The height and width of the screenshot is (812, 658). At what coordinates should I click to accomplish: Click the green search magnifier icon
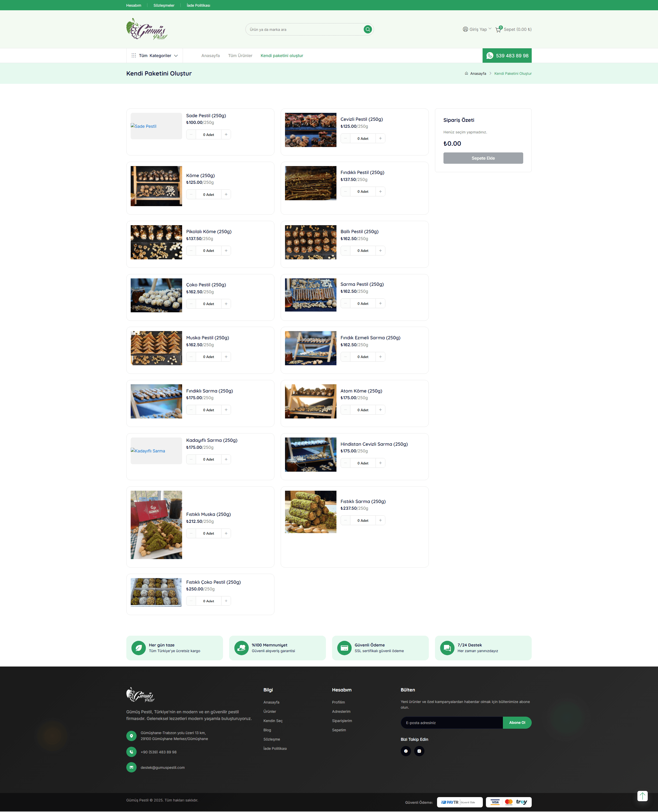(x=367, y=29)
